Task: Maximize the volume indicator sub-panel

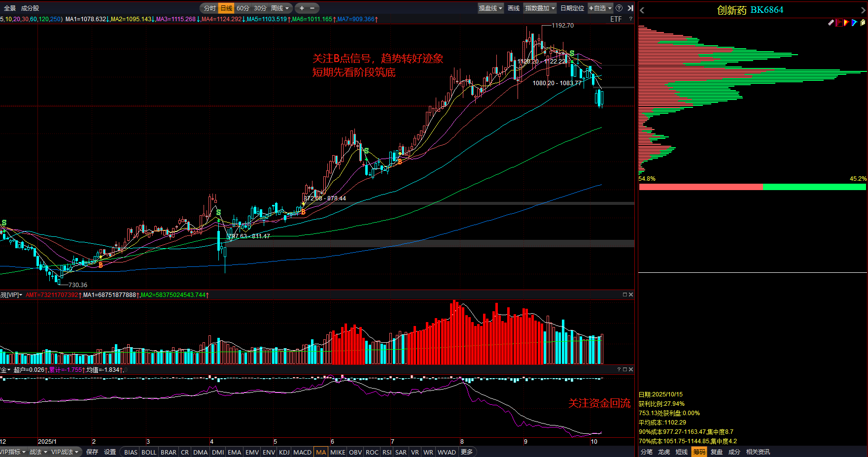Action: click(x=625, y=294)
